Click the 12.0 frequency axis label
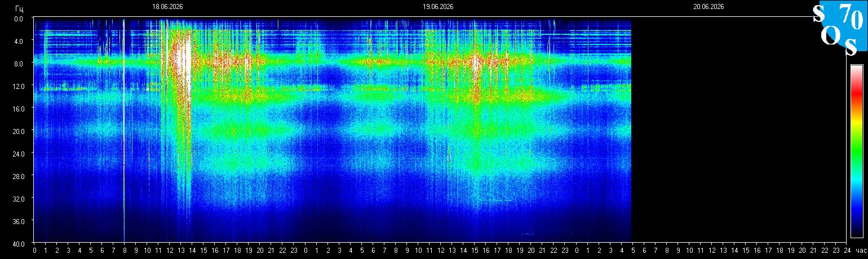This screenshot has width=868, height=259. tap(18, 86)
